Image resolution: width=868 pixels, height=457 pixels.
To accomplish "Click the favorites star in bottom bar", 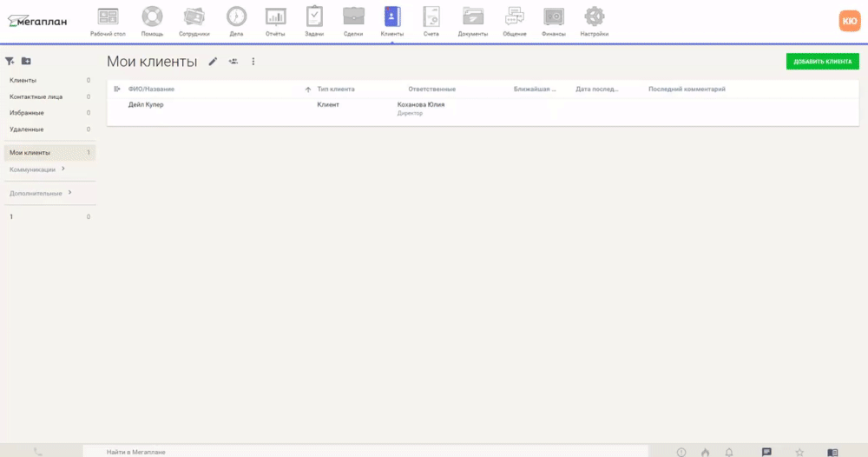I will (799, 452).
